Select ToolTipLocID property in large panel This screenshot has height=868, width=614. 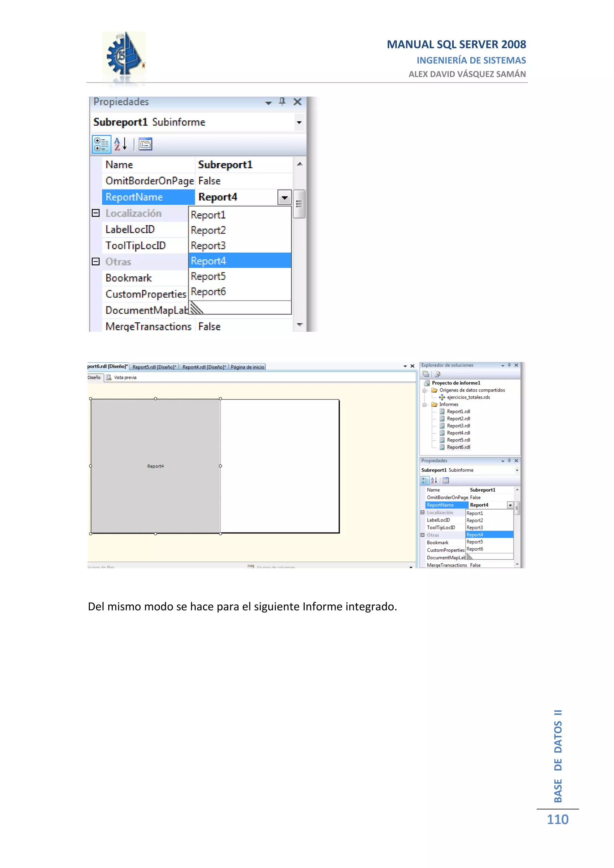(145, 246)
